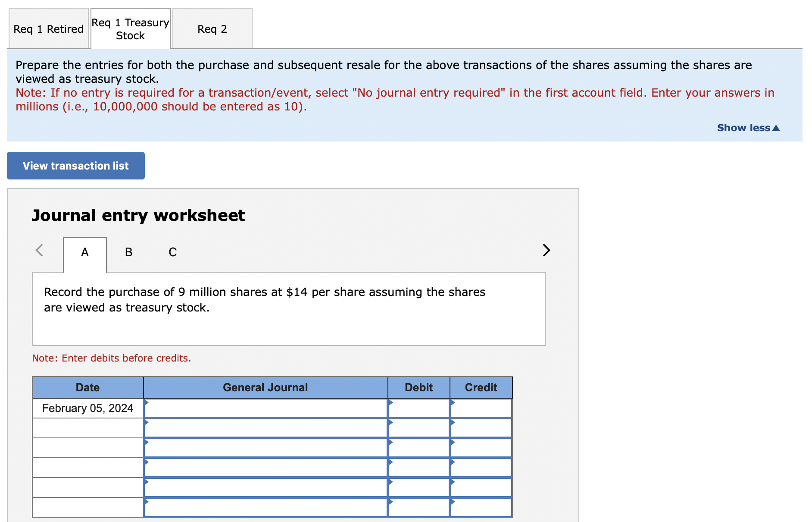This screenshot has height=522, width=812.
Task: Click the Debit column header
Action: [419, 387]
